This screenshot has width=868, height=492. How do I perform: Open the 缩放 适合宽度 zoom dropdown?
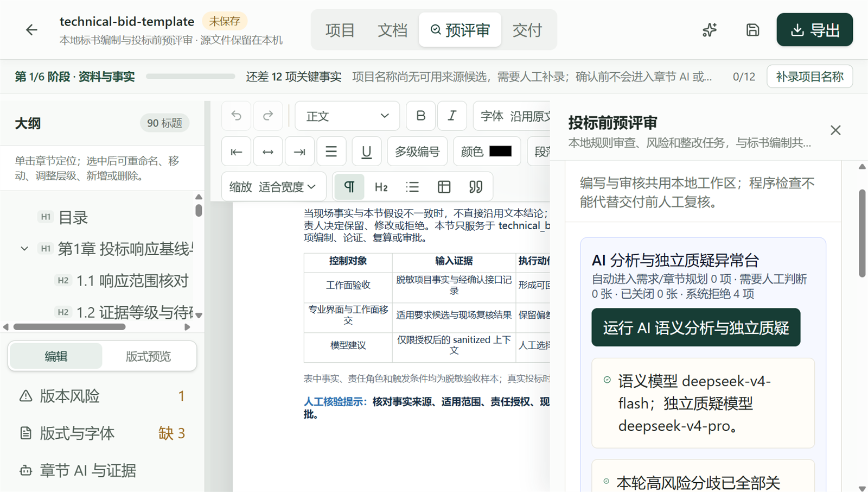coord(273,187)
